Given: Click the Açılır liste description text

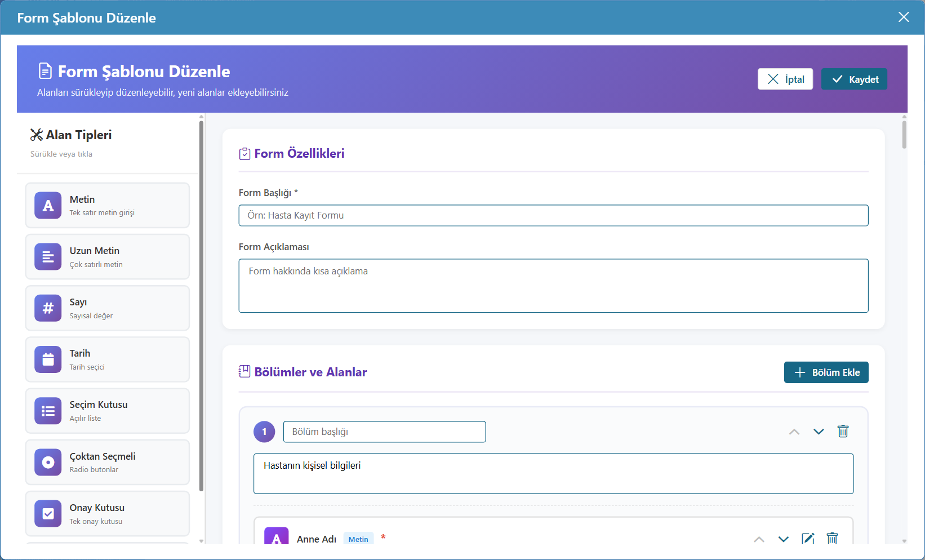Looking at the screenshot, I should pos(85,418).
